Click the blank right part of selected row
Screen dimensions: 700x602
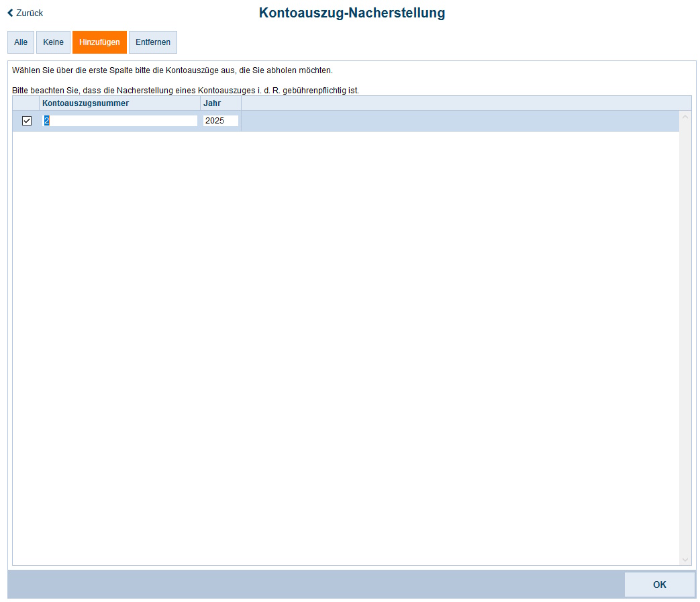pos(456,121)
